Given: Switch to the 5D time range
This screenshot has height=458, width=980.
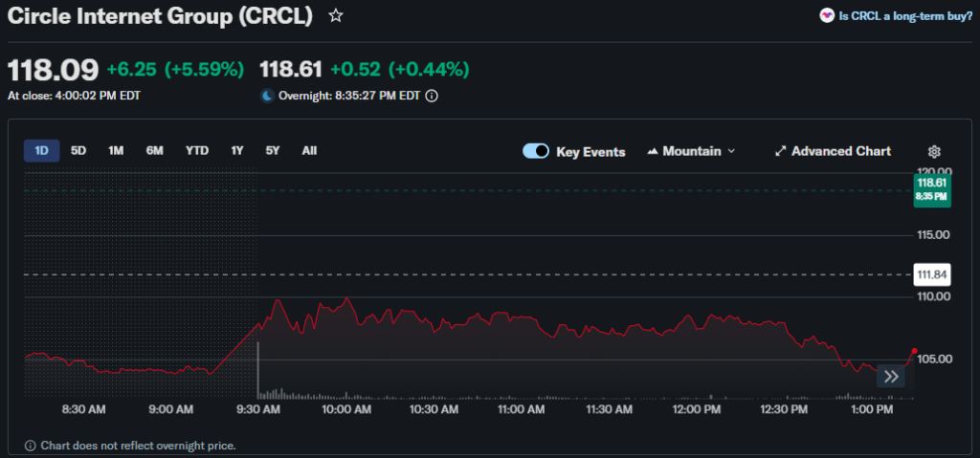Looking at the screenshot, I should point(78,150).
